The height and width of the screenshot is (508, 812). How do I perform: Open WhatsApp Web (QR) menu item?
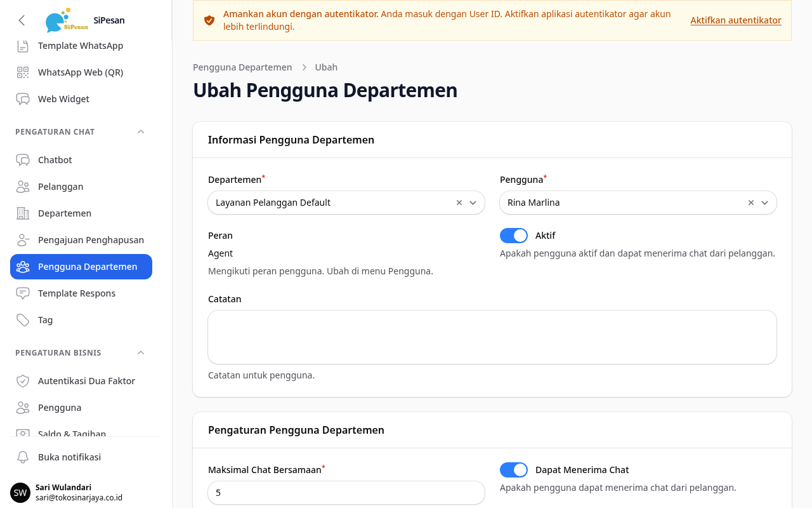click(81, 72)
